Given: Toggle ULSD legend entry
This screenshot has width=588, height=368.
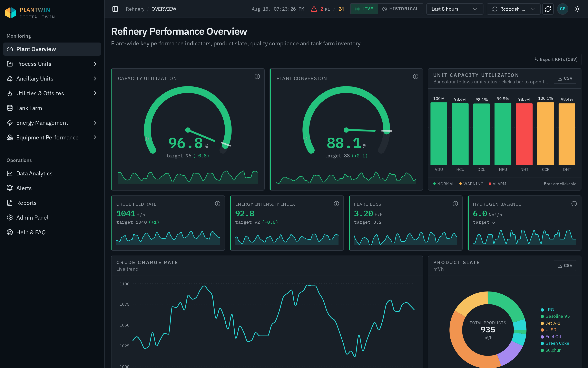Looking at the screenshot, I should pos(548,330).
